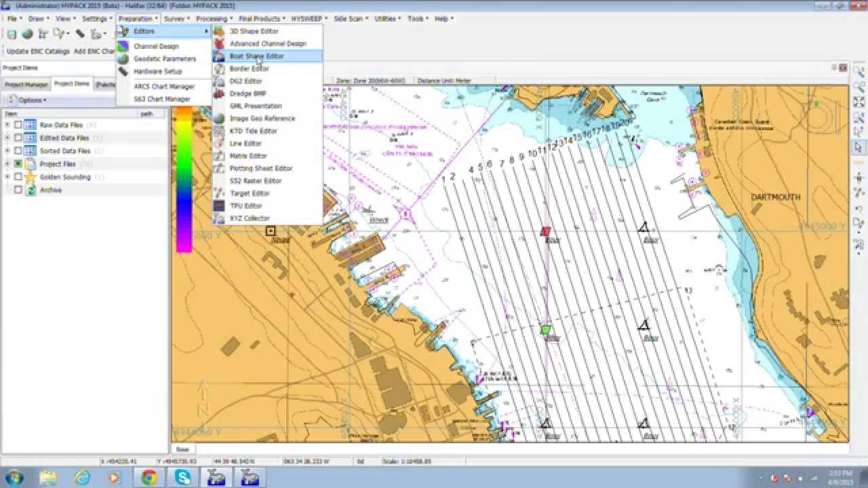Click Update ENC Catalogs button
This screenshot has width=868, height=488.
(x=38, y=52)
